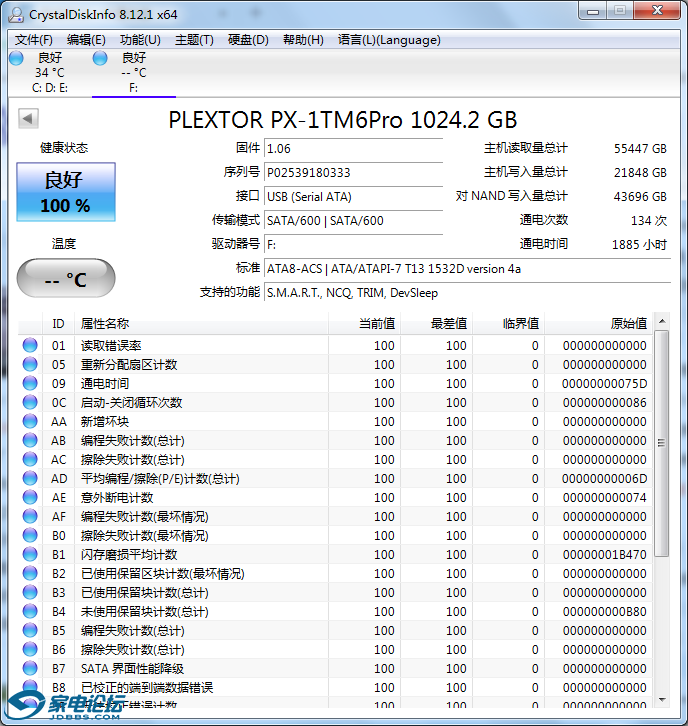The height and width of the screenshot is (726, 688).
Task: Select the 重新分配扇区计数 attribute row
Action: (x=335, y=364)
